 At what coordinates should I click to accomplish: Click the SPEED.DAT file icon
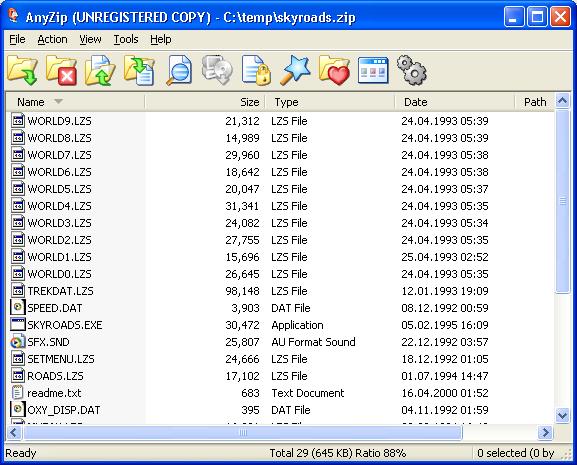point(18,308)
